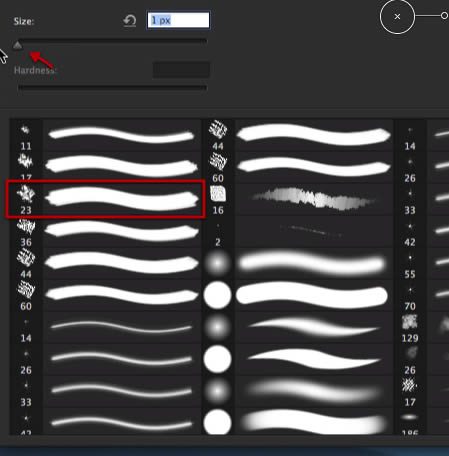Image resolution: width=449 pixels, height=456 pixels.
Task: Select the 26 blurry smudge brush below the 129 brush
Action: pos(422,359)
